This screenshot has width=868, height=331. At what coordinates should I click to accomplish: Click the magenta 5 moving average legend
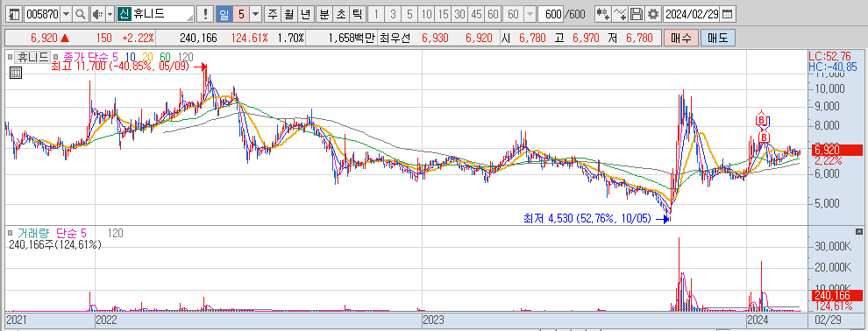[x=114, y=56]
